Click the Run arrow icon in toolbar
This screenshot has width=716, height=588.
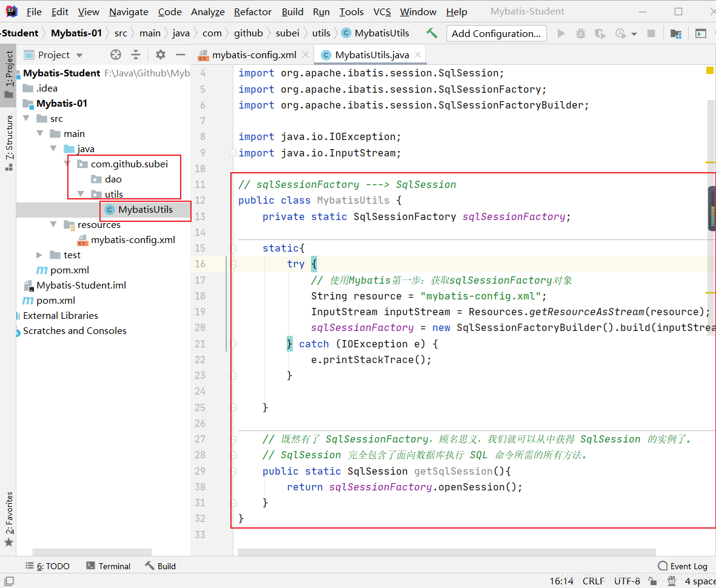[561, 33]
